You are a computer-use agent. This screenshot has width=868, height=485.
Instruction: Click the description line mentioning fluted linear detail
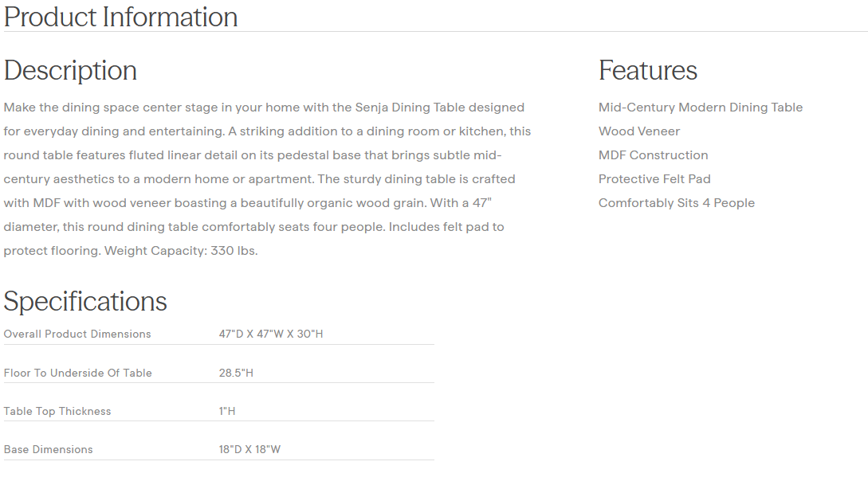click(263, 155)
